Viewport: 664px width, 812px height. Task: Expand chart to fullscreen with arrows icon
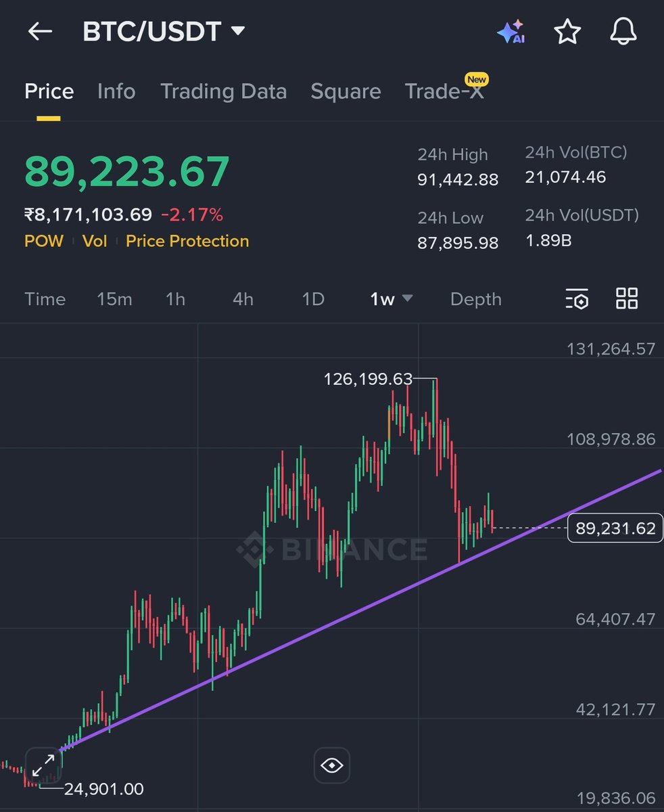coord(43,766)
